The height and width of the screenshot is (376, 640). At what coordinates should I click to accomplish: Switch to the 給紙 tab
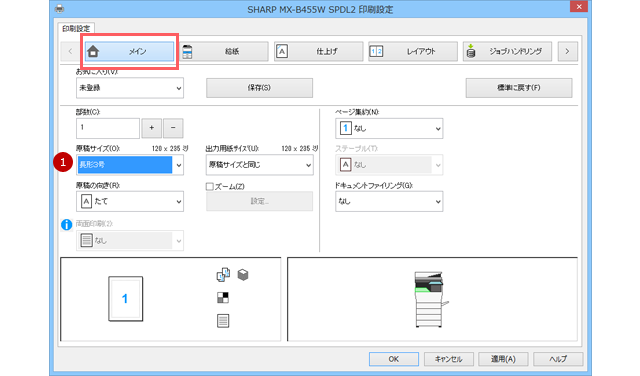(224, 51)
